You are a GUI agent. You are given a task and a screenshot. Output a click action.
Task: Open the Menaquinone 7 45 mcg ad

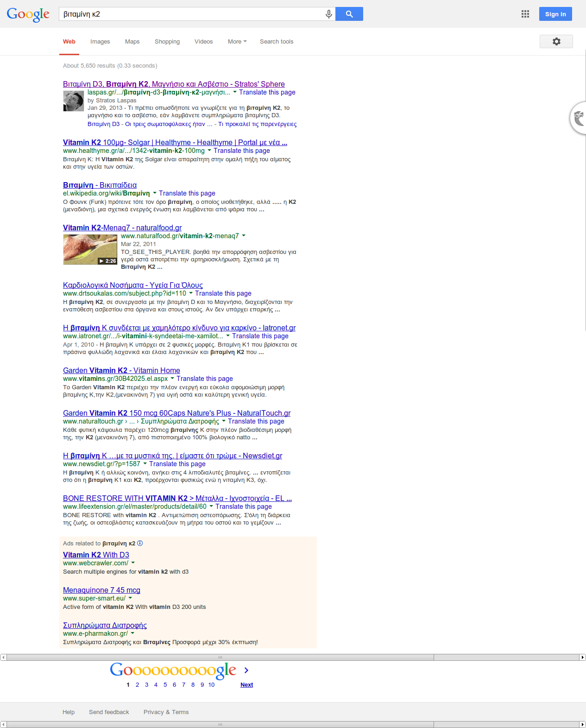[x=101, y=590]
